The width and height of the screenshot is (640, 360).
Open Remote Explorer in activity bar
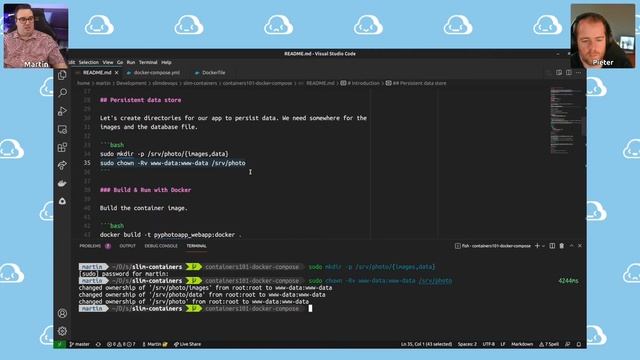62,129
